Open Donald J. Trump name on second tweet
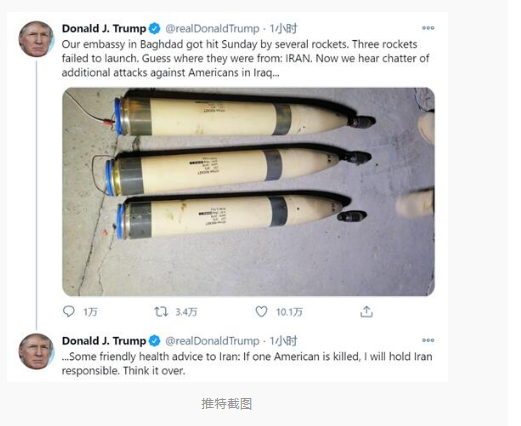This screenshot has width=521, height=426. (104, 341)
